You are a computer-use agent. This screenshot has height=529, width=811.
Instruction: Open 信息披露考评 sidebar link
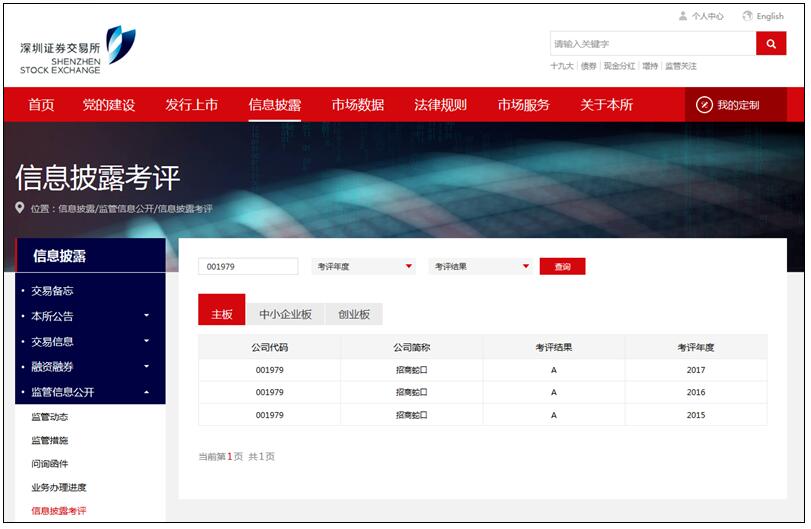58,511
